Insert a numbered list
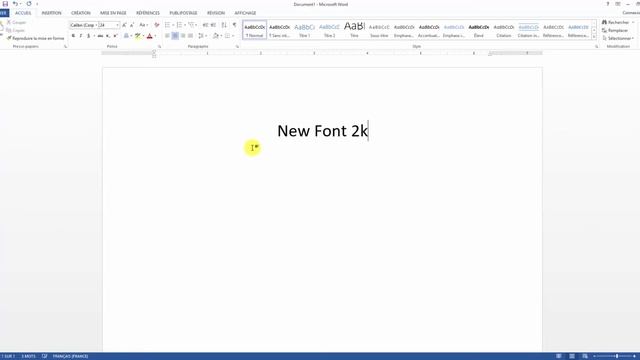This screenshot has width=640, height=360. 179,25
